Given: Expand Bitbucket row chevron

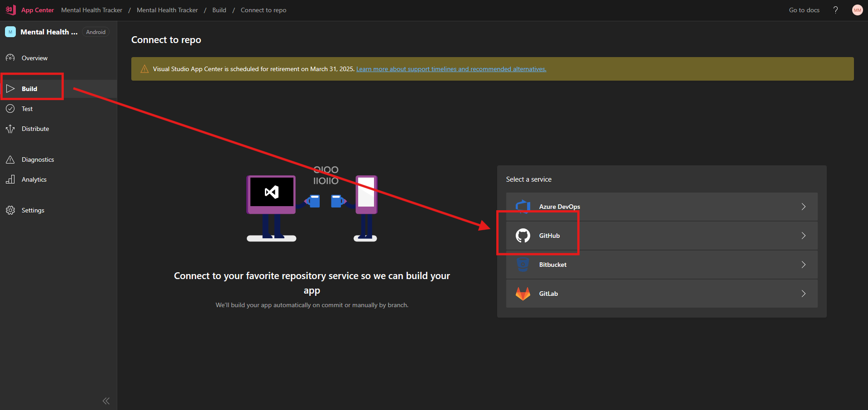Looking at the screenshot, I should pos(804,265).
